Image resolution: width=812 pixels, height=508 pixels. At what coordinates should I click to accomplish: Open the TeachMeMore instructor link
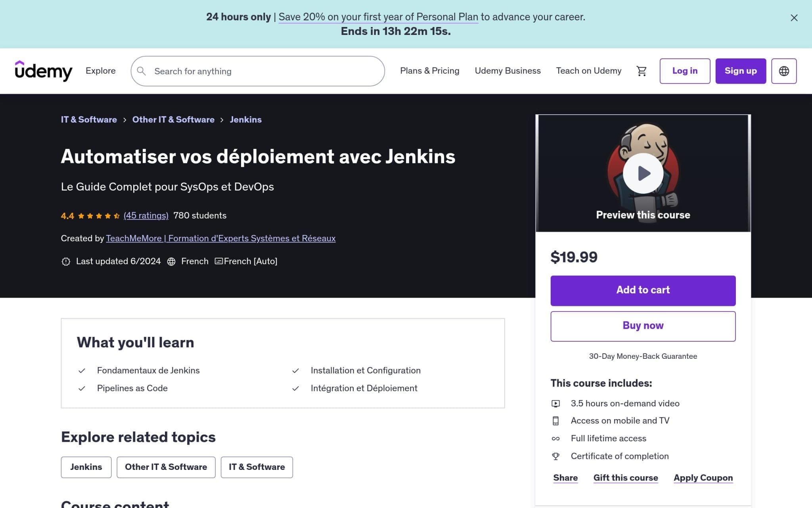[x=221, y=239]
